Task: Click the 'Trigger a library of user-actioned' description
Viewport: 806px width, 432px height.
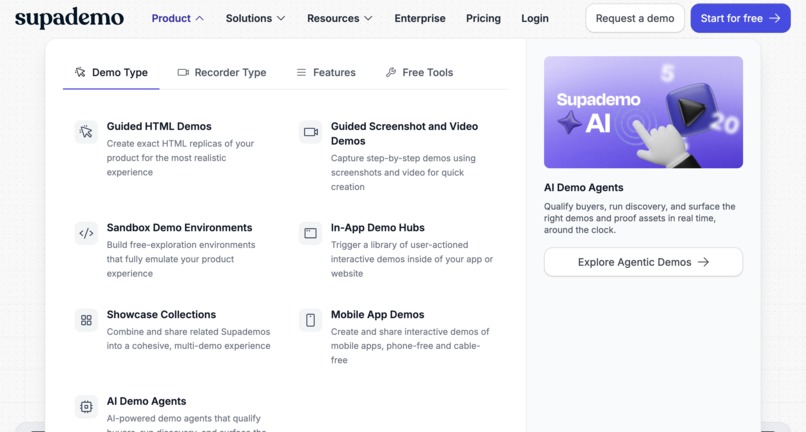Action: coord(412,259)
